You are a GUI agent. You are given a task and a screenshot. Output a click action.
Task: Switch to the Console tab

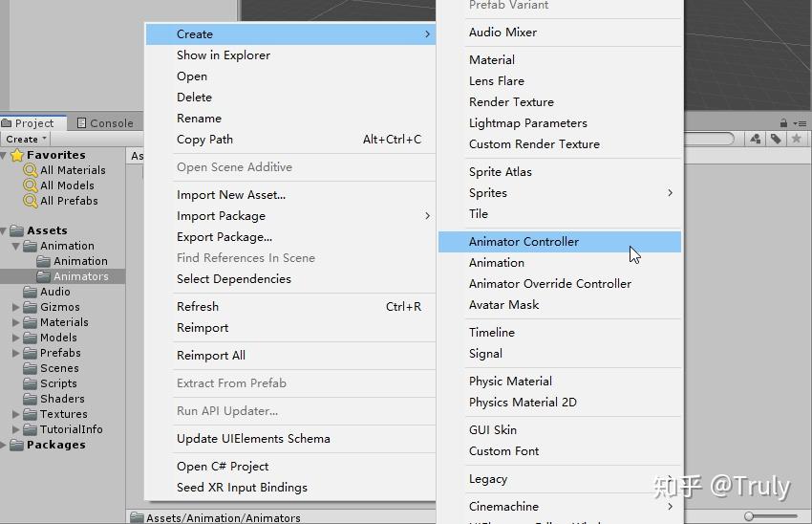(106, 123)
